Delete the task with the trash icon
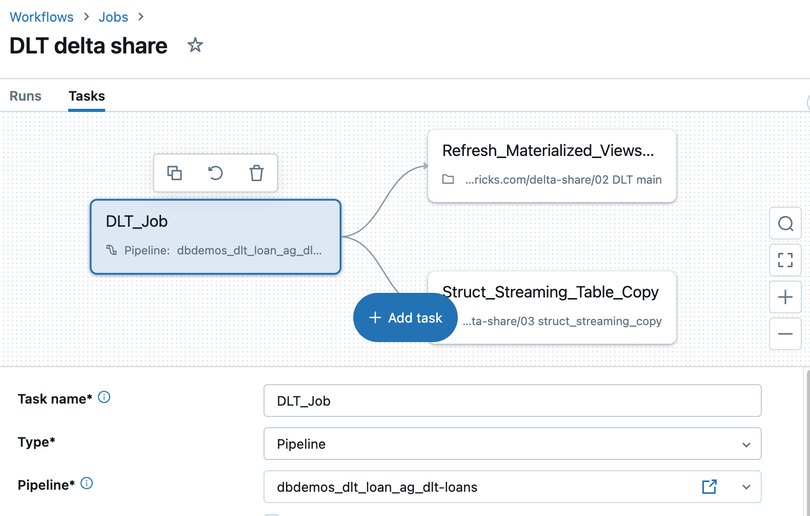The image size is (810, 516). 256,173
